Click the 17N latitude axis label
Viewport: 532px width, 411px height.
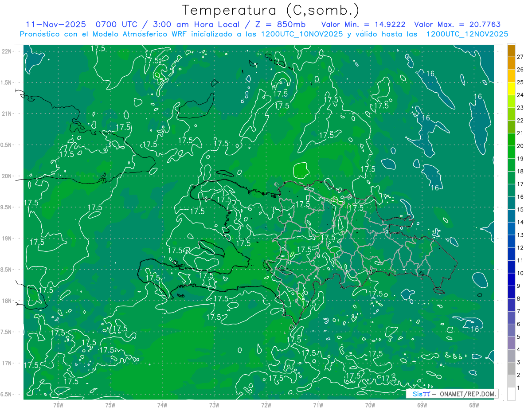[8, 364]
